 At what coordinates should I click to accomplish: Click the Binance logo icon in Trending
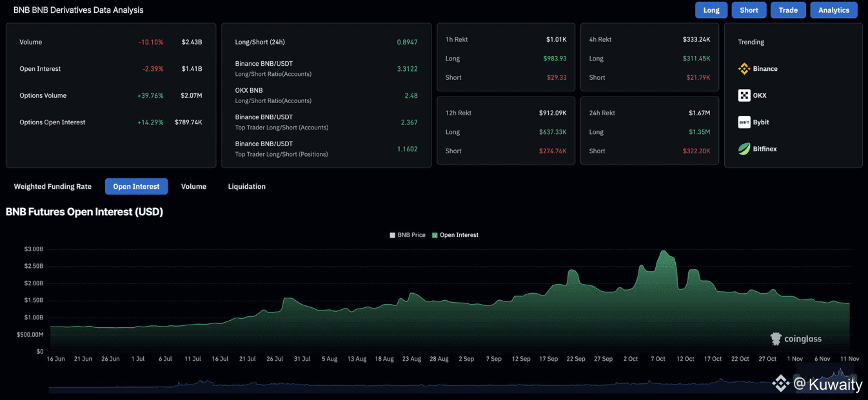tap(744, 69)
